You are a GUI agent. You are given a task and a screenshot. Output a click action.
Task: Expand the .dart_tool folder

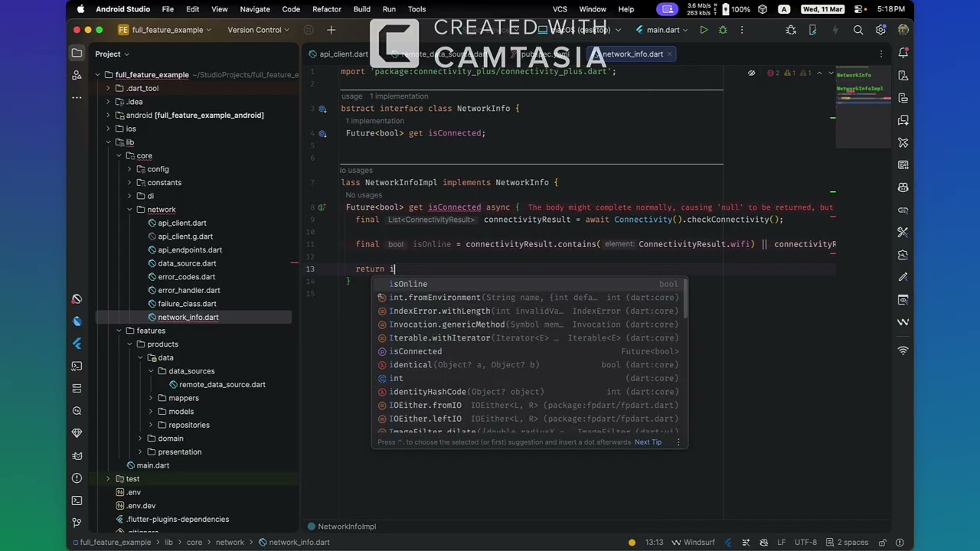coord(109,88)
